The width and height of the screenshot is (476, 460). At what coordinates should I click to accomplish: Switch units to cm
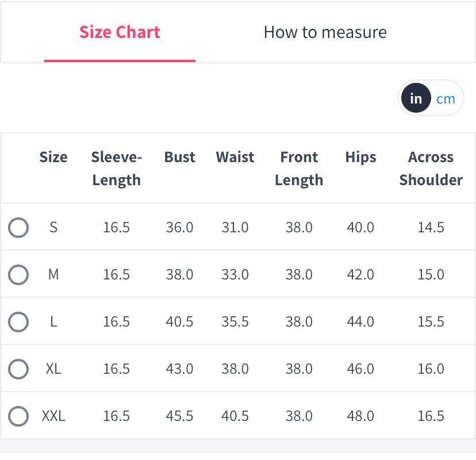pyautogui.click(x=446, y=99)
